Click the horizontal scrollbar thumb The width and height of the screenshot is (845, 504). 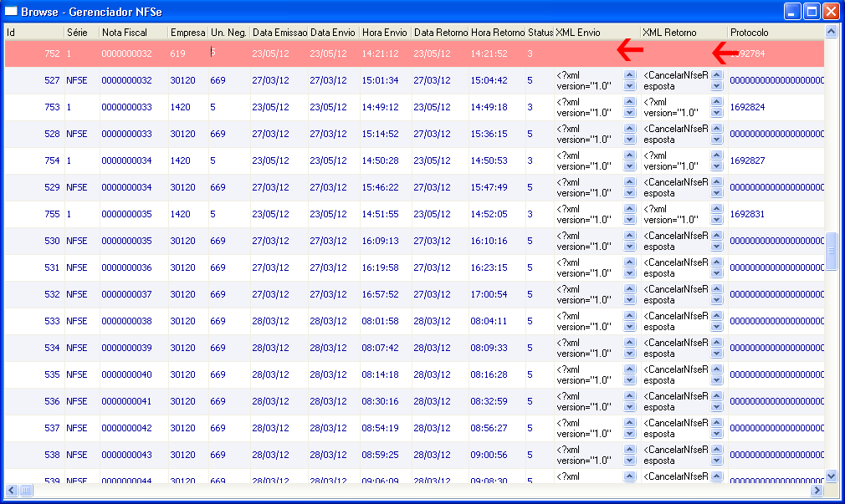26,490
